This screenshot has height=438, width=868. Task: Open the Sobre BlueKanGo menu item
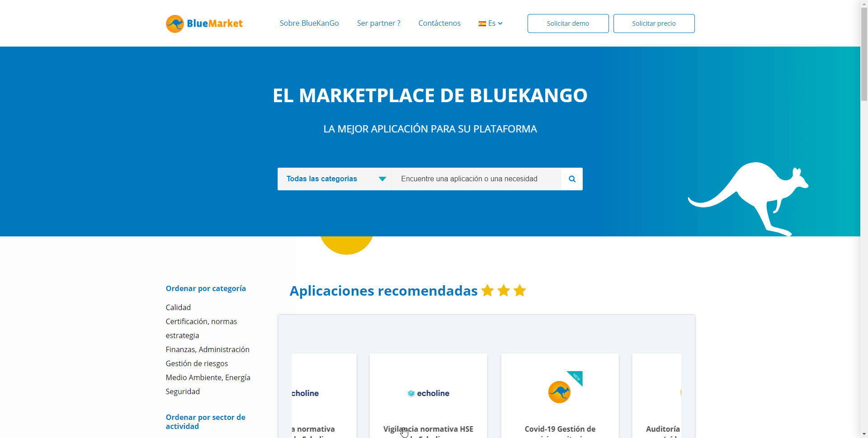click(309, 24)
